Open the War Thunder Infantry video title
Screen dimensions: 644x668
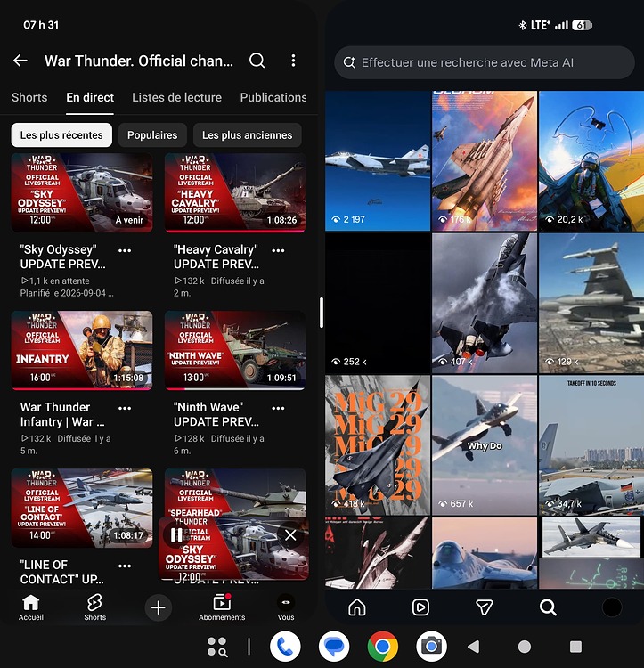tap(62, 414)
